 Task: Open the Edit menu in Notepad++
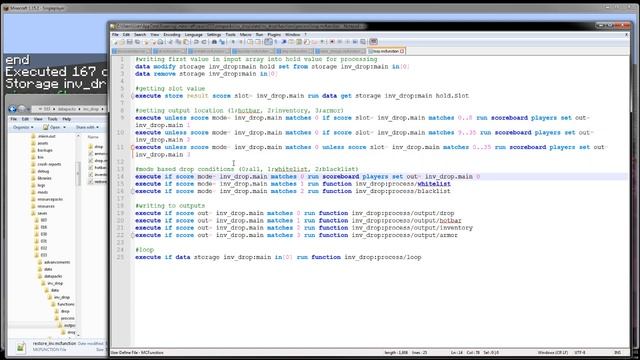tap(127, 35)
